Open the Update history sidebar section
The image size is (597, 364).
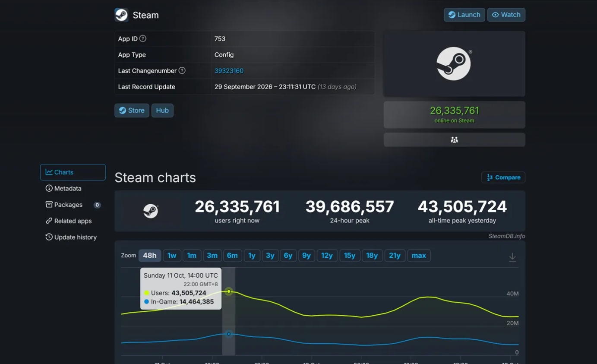click(71, 237)
